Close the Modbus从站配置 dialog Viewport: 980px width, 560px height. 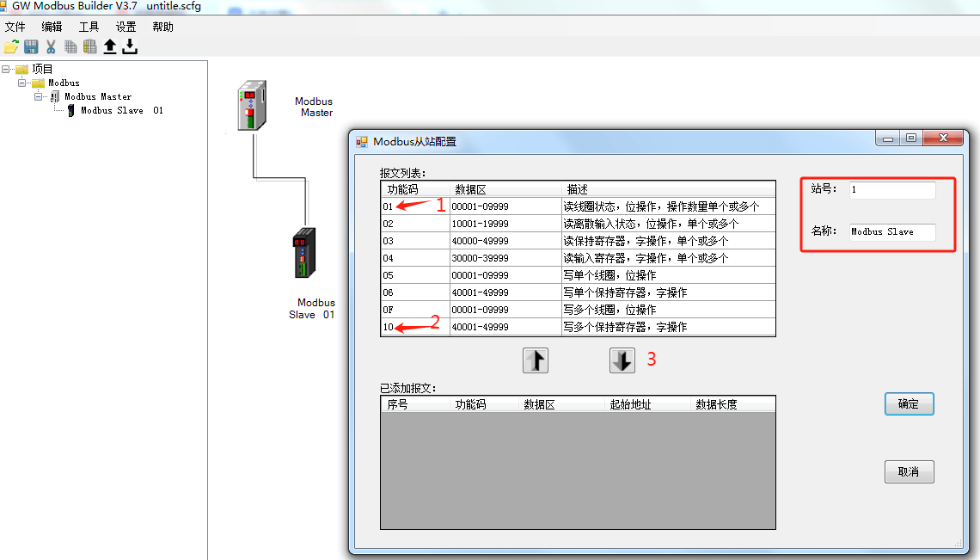(943, 138)
